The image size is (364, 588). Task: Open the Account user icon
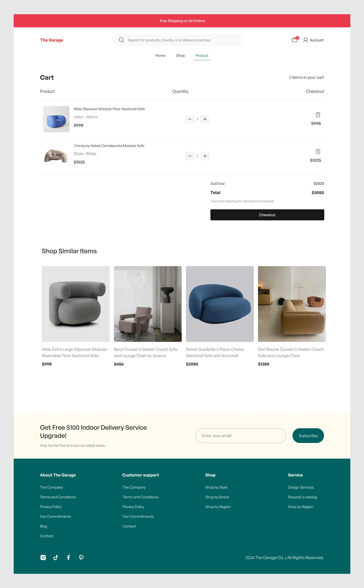pyautogui.click(x=305, y=40)
